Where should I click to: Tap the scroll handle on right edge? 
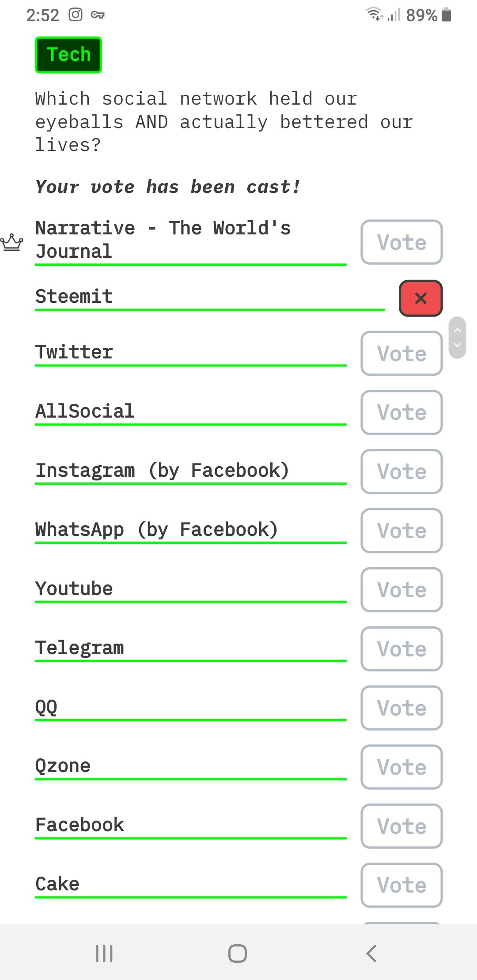[457, 338]
